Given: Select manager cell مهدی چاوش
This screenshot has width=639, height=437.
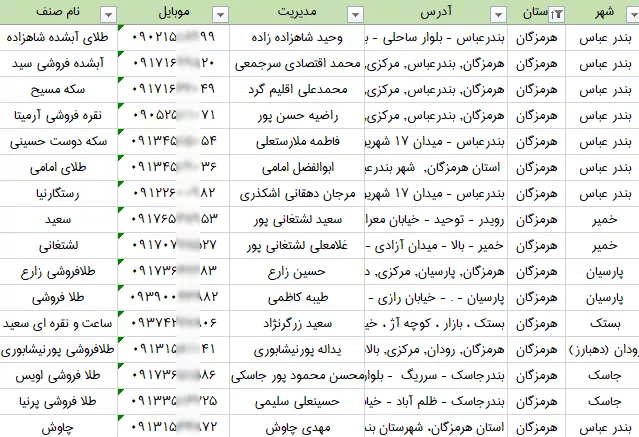Looking at the screenshot, I should [x=297, y=427].
